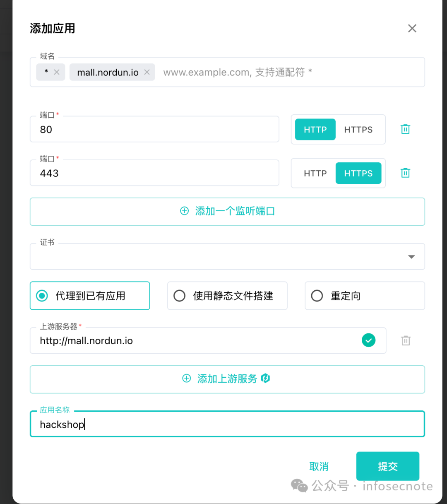The image size is (447, 504).
Task: Click the plus icon beside 添加上游服务
Action: (x=187, y=379)
